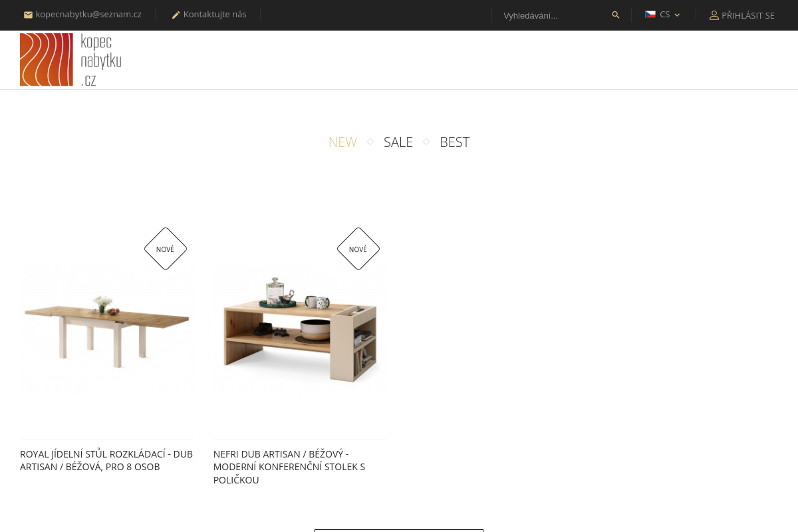
Task: Open Royal jídelní stůl rozkládací title
Action: [x=106, y=460]
